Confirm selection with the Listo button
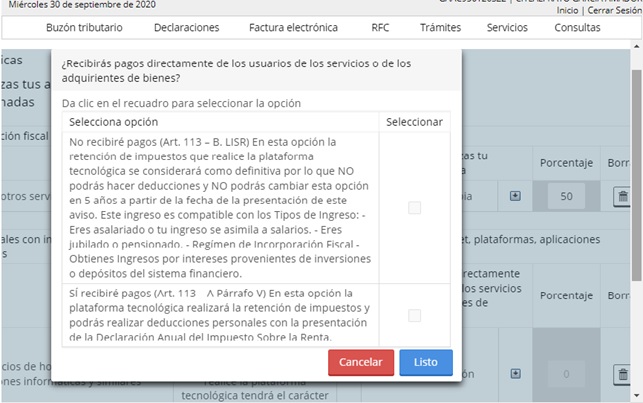 (426, 362)
